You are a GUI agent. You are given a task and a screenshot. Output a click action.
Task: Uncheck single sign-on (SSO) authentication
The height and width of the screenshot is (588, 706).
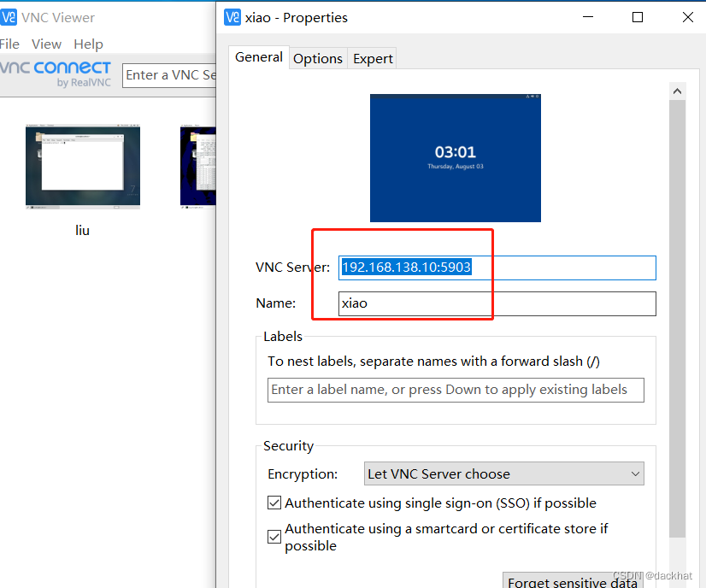[x=274, y=503]
